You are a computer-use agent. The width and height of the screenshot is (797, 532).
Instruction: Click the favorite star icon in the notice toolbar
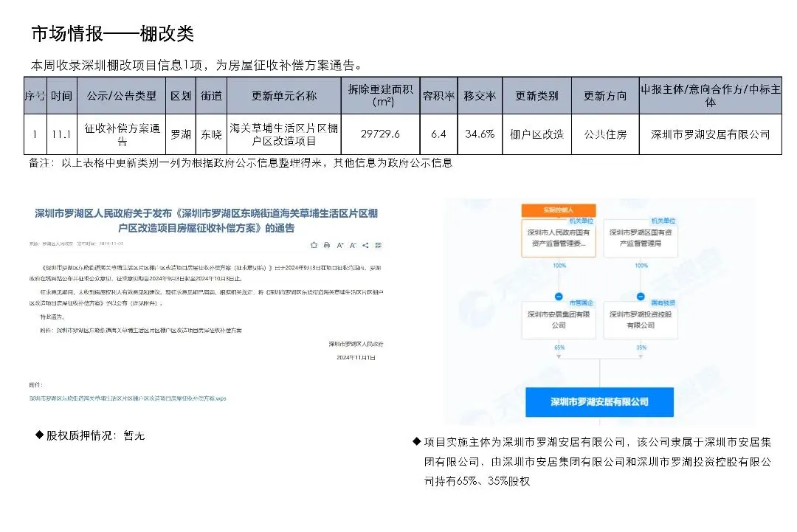[314, 245]
